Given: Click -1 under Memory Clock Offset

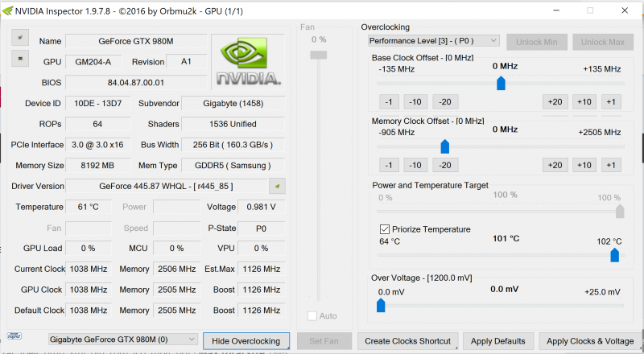Looking at the screenshot, I should [389, 165].
